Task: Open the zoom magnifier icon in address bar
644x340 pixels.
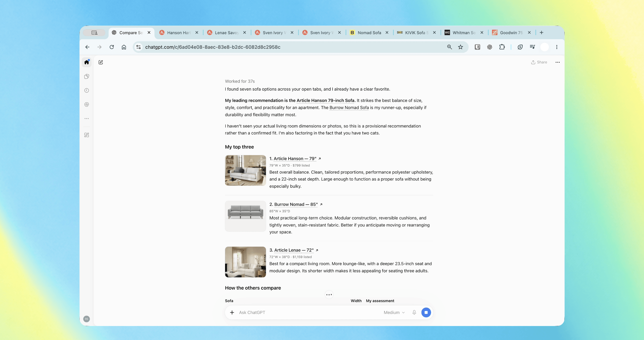Action: pos(449,47)
